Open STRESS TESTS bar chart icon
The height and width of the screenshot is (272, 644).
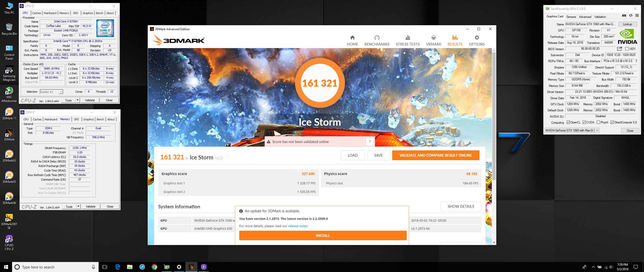coord(408,38)
